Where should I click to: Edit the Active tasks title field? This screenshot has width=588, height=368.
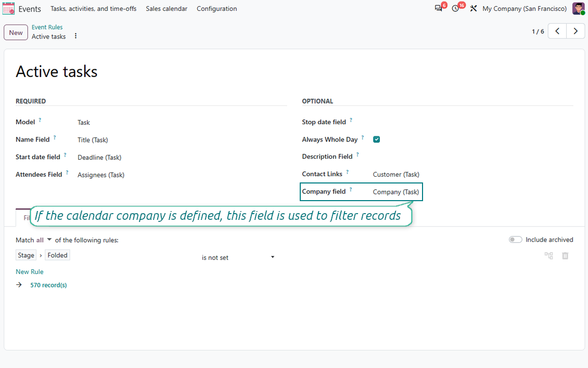tap(56, 71)
